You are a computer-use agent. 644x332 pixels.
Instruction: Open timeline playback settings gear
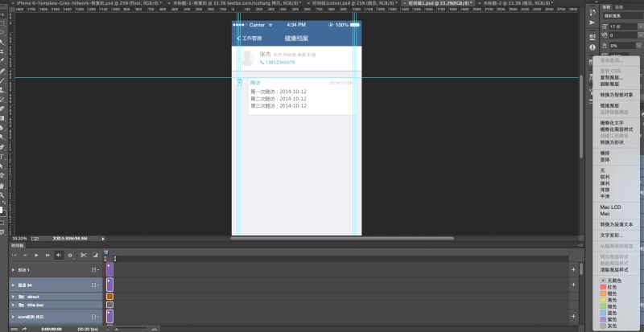click(70, 256)
